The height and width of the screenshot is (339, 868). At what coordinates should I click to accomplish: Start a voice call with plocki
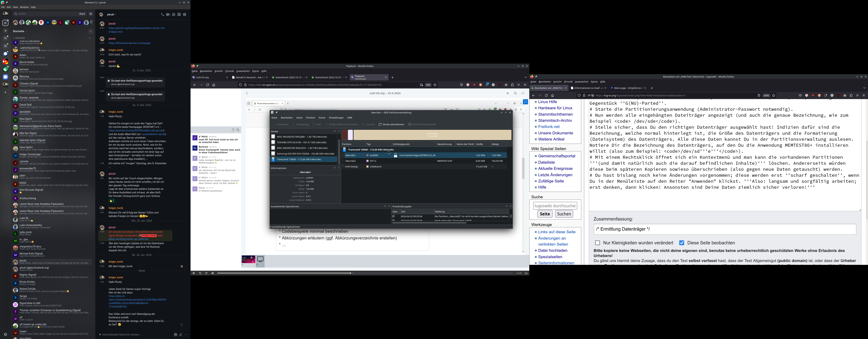pos(162,15)
